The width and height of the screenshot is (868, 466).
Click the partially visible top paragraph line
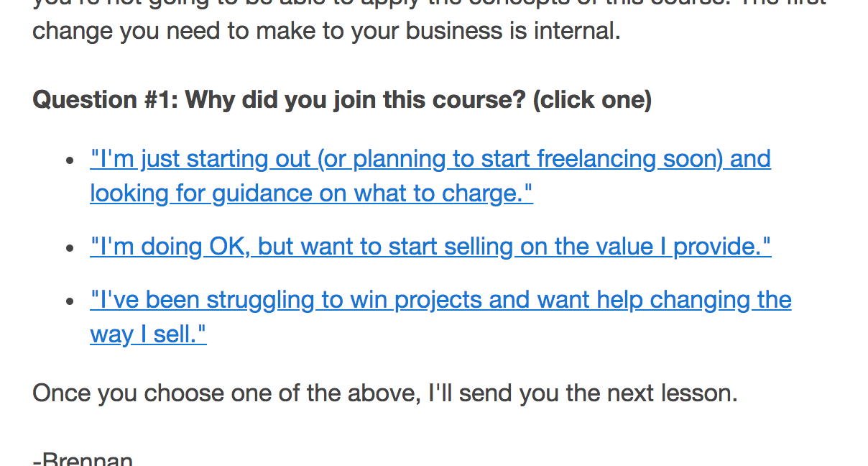[430, 4]
